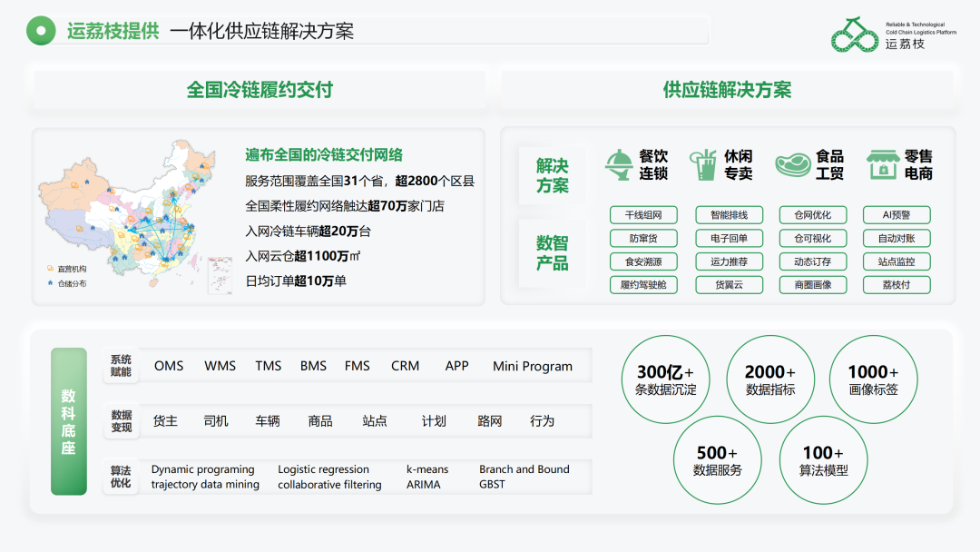Image resolution: width=980 pixels, height=552 pixels.
Task: Click the AI预警 product button
Action: [x=897, y=215]
